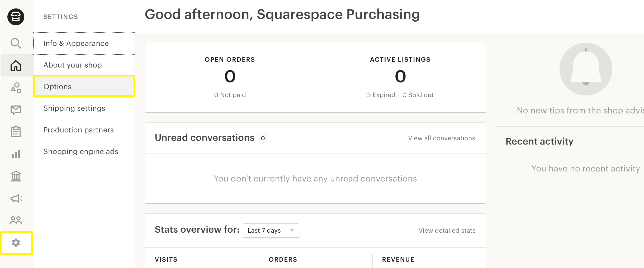Click the Shop Manager storefront logo
This screenshot has height=268, width=644.
(x=16, y=17)
